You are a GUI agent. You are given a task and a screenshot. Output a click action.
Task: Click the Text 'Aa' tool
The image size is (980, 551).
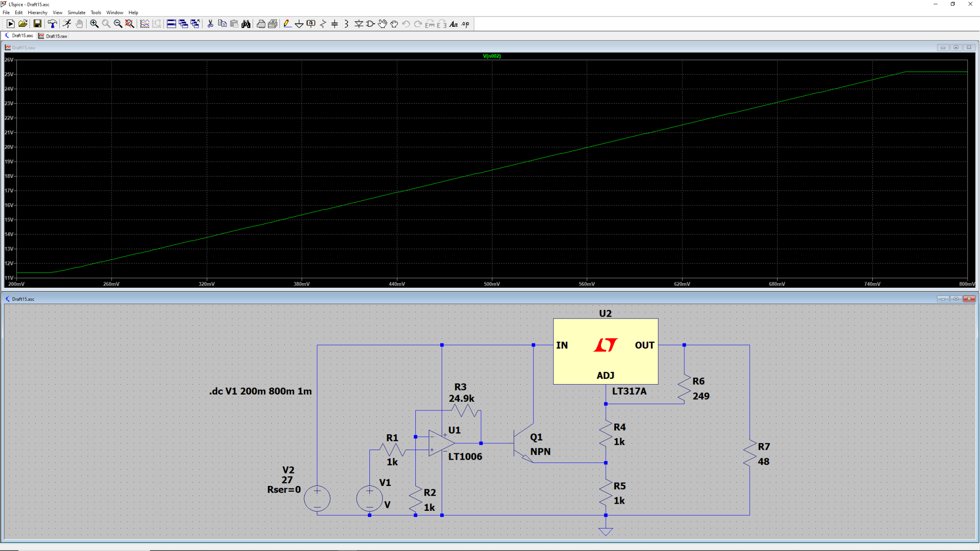pyautogui.click(x=454, y=24)
